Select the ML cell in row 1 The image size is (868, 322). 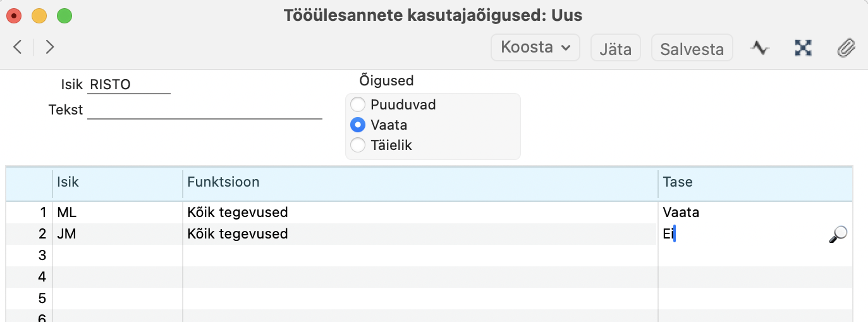[118, 213]
